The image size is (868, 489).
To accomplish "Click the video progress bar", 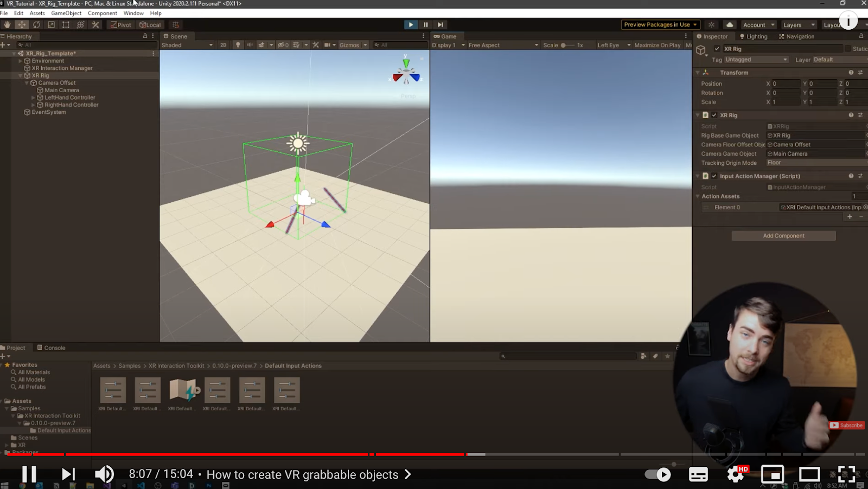I will (x=542, y=454).
